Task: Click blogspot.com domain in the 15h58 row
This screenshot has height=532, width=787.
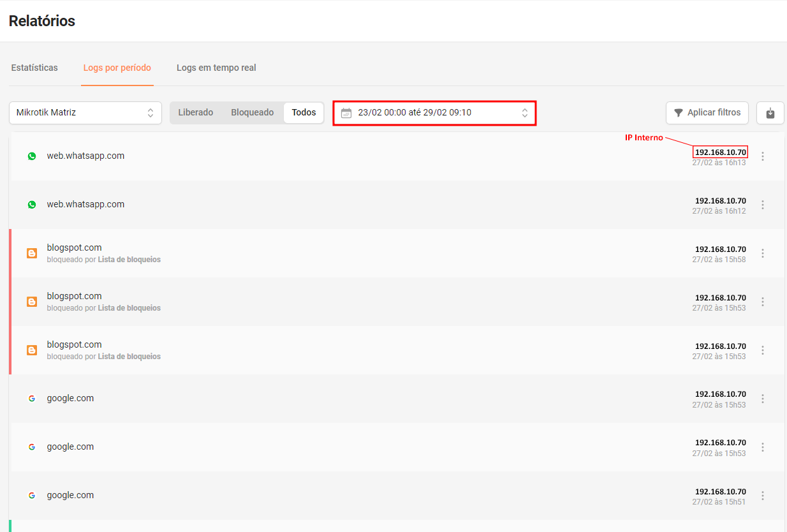Action: (74, 248)
